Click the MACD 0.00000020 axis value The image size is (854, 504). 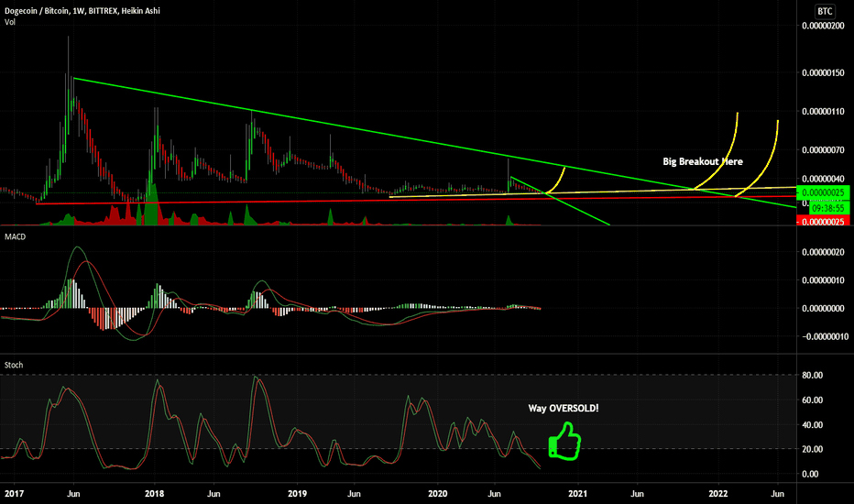(823, 252)
